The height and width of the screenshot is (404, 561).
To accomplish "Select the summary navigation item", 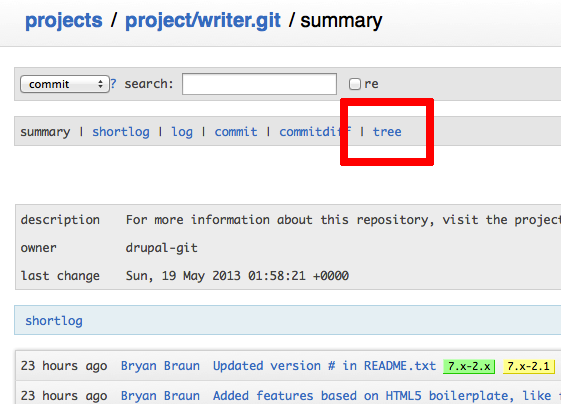I will click(45, 132).
